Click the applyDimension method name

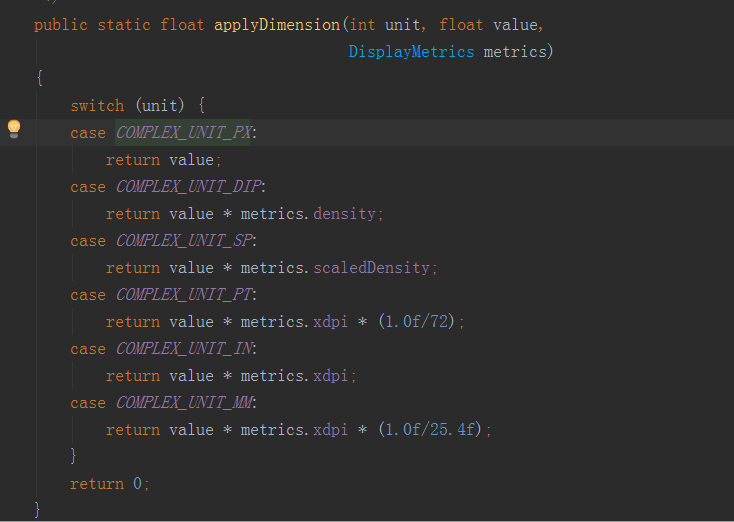(x=276, y=25)
